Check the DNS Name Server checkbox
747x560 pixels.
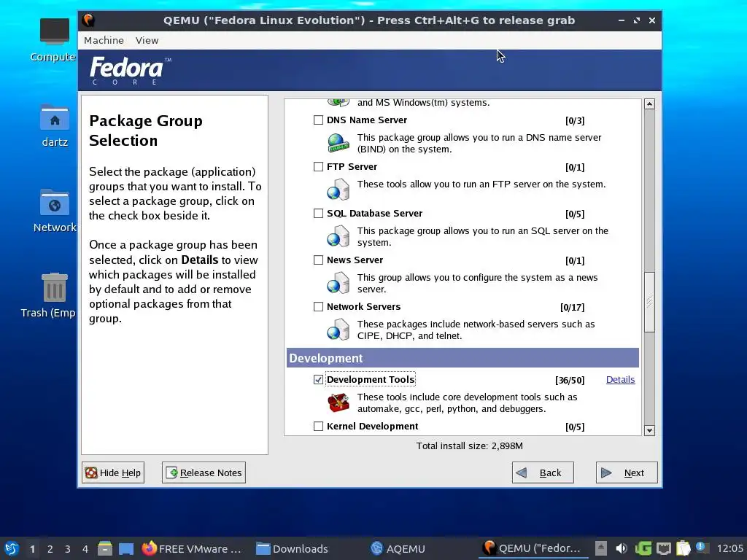point(318,120)
